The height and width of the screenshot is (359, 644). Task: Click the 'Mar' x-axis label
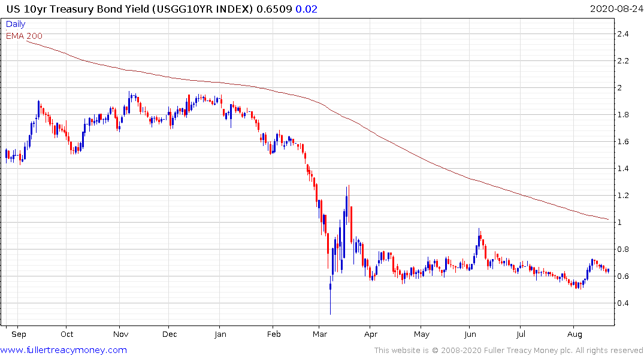(319, 334)
